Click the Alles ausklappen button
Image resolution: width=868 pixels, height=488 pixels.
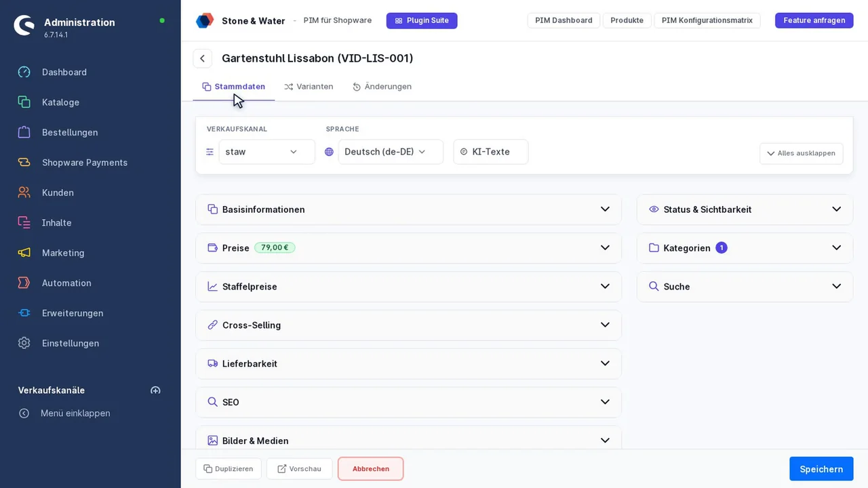pos(802,153)
